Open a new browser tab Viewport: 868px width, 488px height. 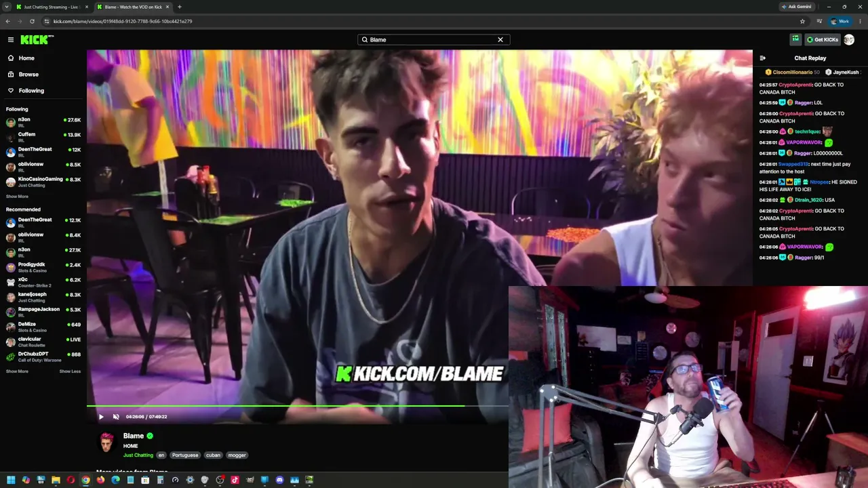[180, 7]
